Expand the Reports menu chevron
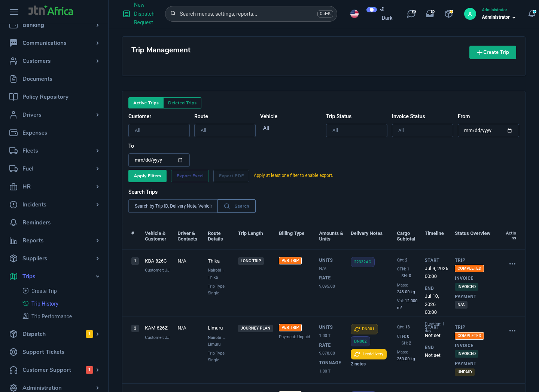539x392 pixels. point(98,241)
